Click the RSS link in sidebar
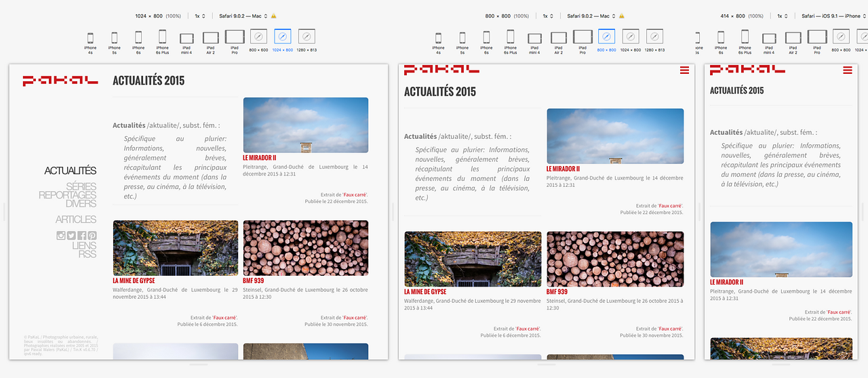Screen dimensions: 868x378 (87, 254)
